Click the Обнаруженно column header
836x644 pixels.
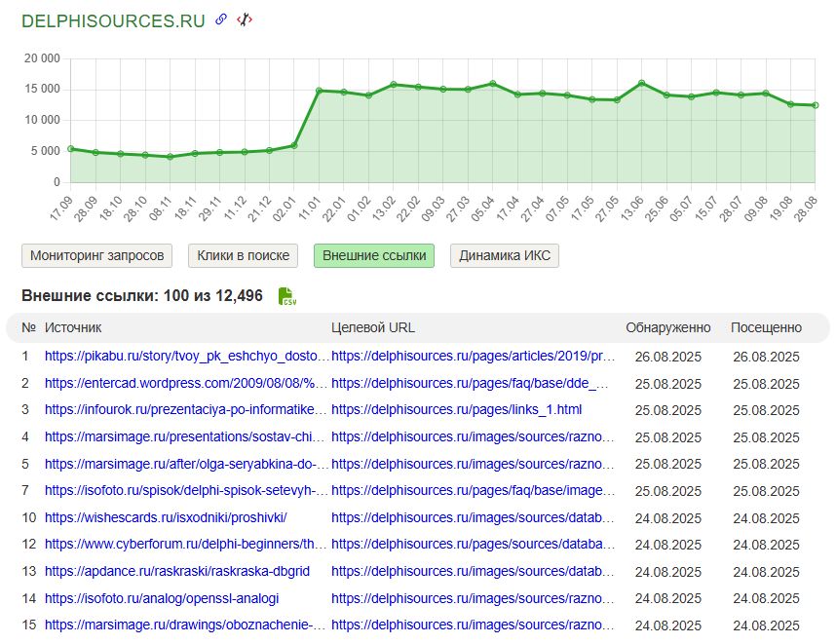pyautogui.click(x=667, y=327)
